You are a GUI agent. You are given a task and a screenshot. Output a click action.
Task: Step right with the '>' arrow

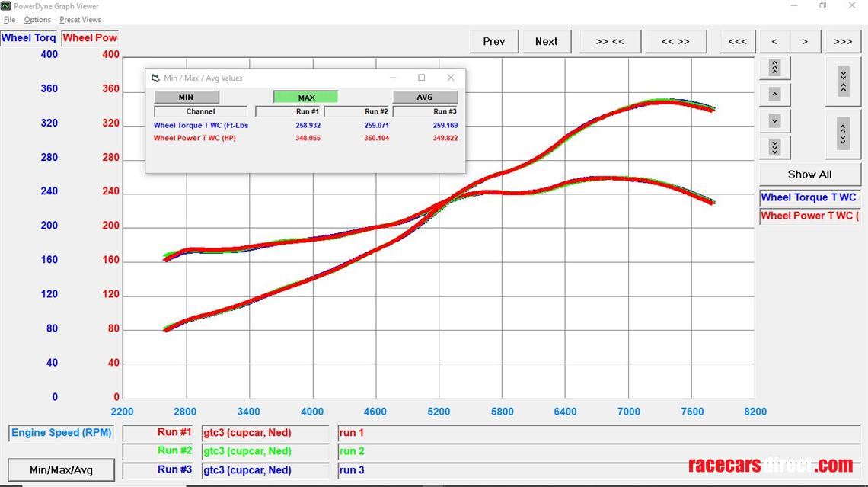pos(805,41)
